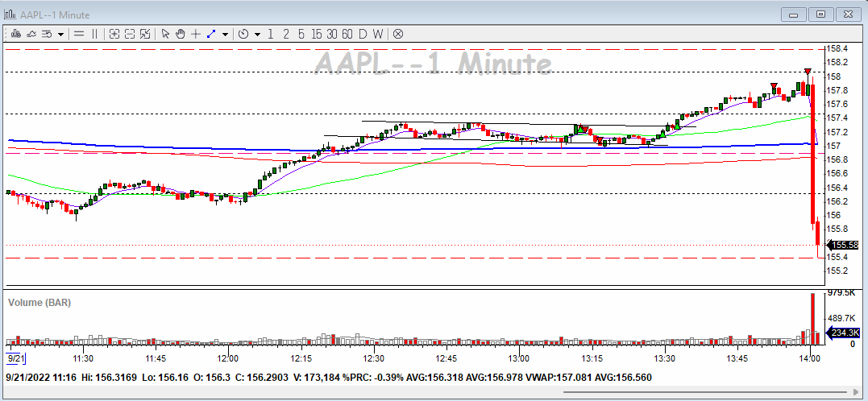Click the zoom out icon
The image size is (868, 401).
tap(130, 34)
